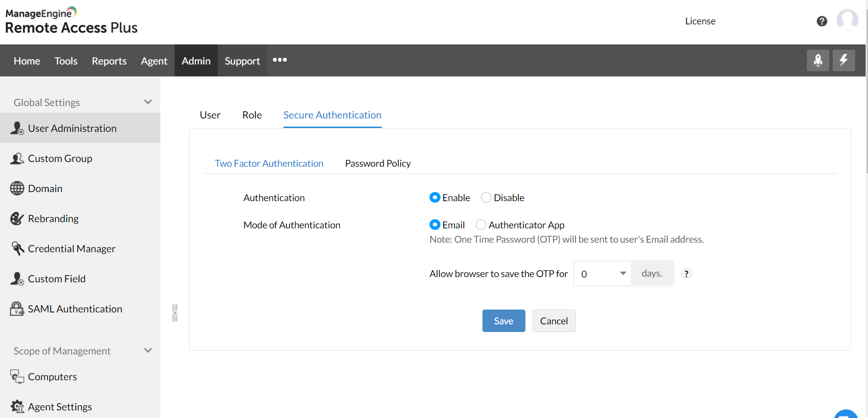Screen dimensions: 868x418
Task: Choose Authenticator App mode
Action: click(x=481, y=225)
